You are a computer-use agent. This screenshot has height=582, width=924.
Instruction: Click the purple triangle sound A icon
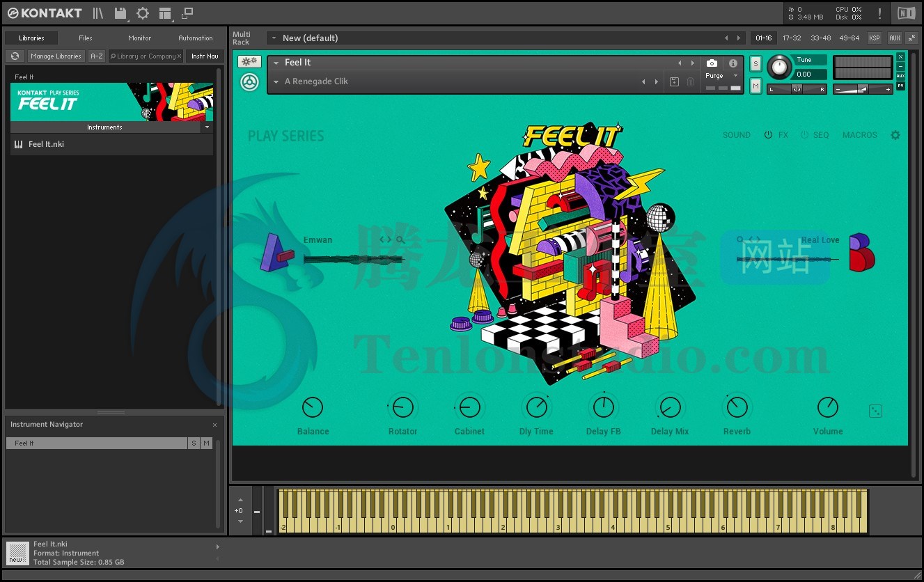[x=276, y=252]
